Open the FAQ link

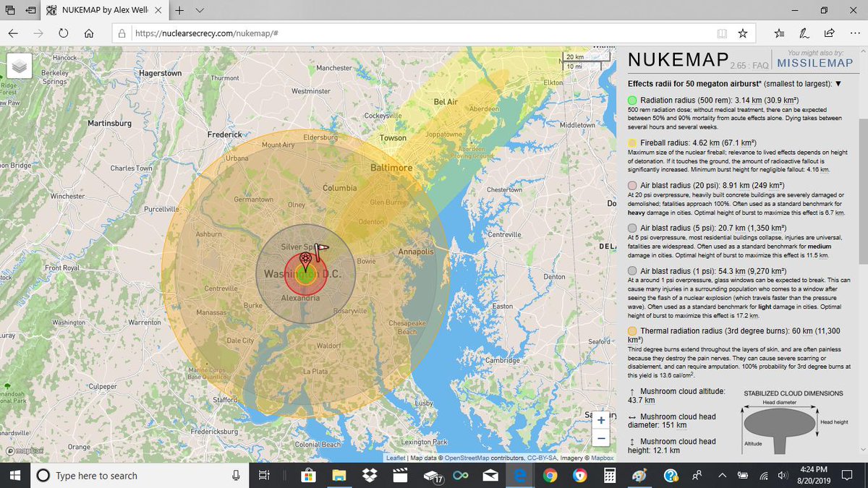(759, 65)
